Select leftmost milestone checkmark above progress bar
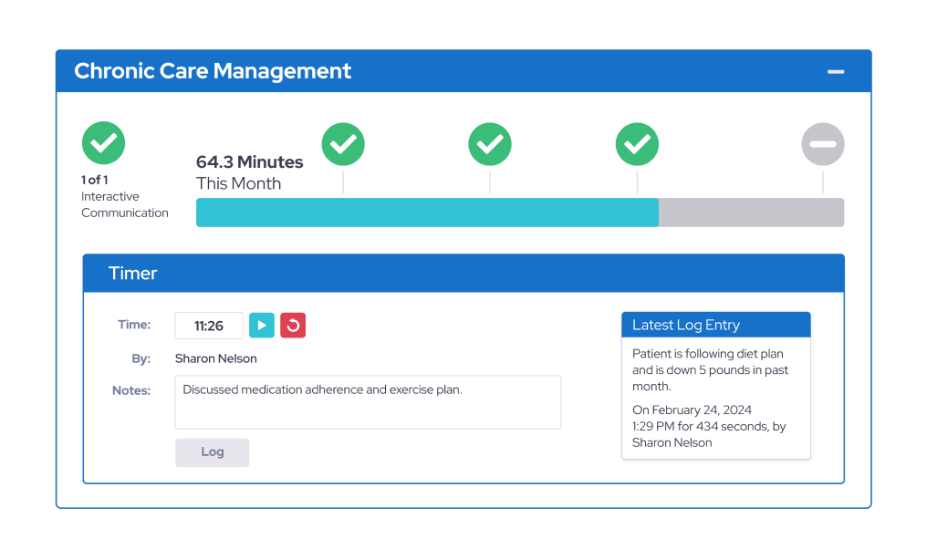This screenshot has width=927, height=560. coord(343,144)
